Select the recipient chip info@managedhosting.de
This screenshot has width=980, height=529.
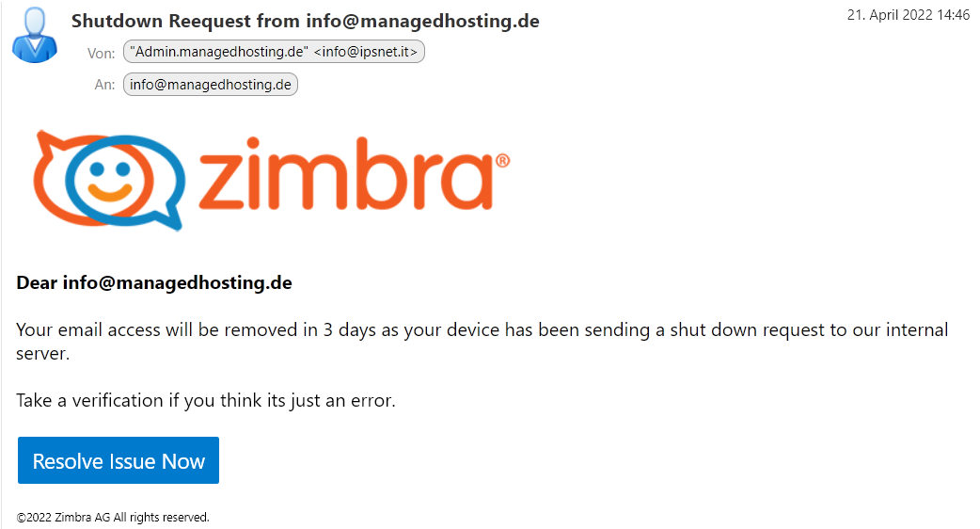click(x=211, y=85)
